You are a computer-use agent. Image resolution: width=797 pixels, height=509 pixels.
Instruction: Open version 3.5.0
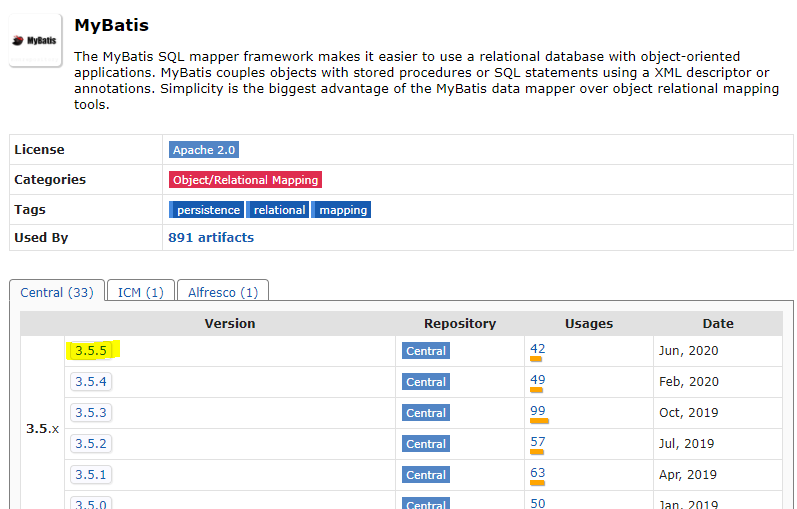(x=91, y=503)
